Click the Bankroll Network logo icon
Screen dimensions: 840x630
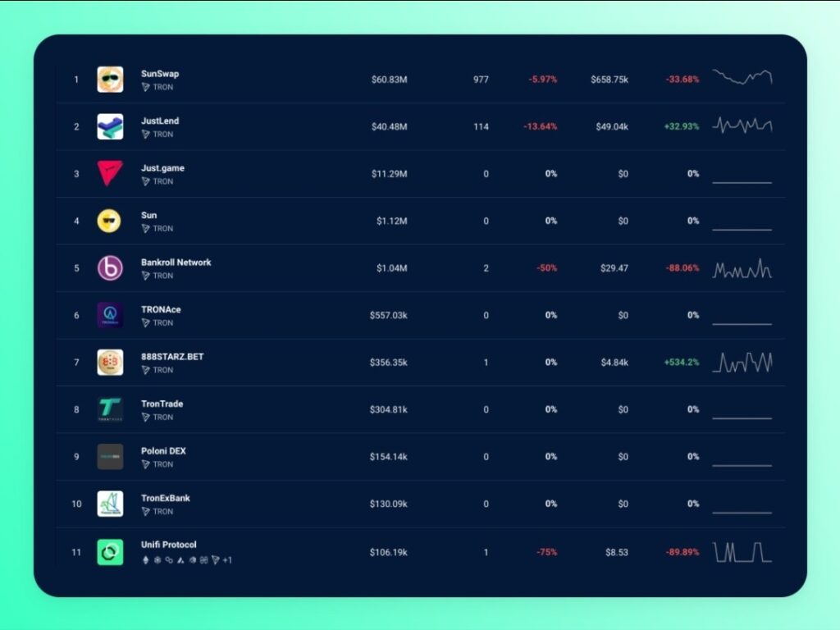[x=110, y=268]
